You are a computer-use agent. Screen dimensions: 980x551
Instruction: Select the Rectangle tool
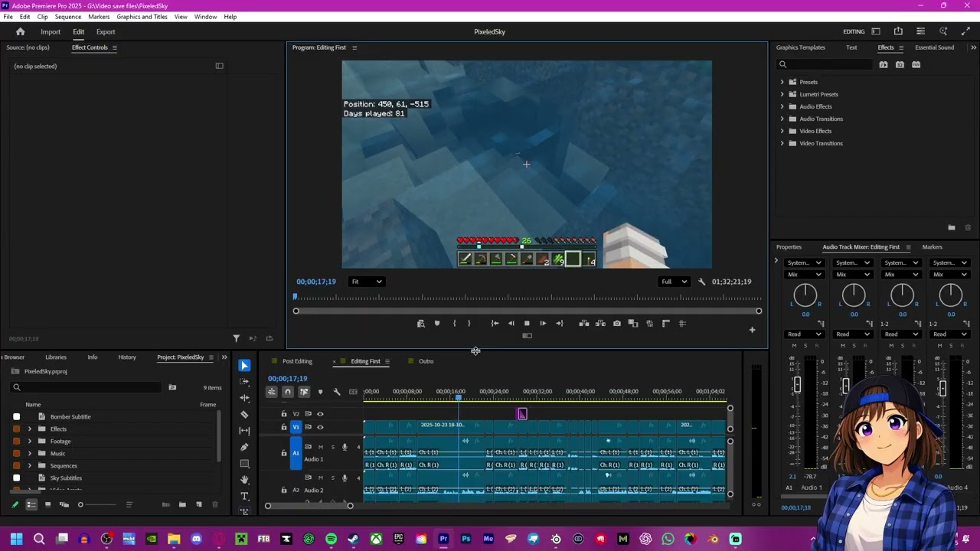(x=244, y=463)
